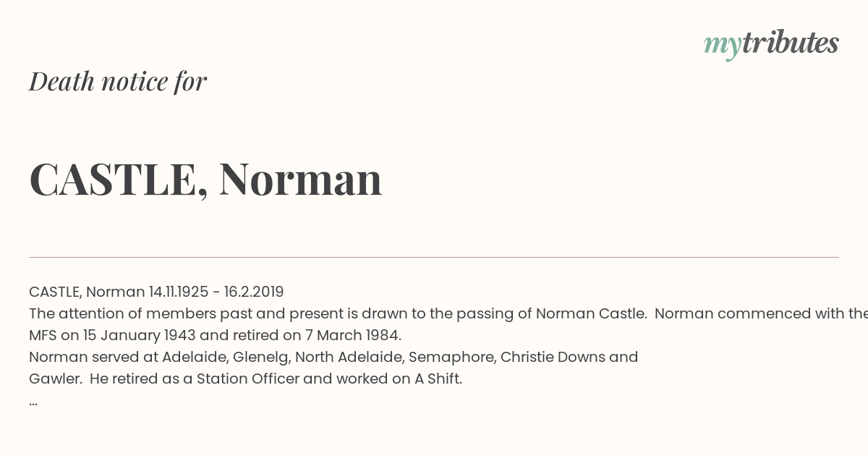Click the date '7 March 1984'
This screenshot has height=456, width=868.
(352, 335)
